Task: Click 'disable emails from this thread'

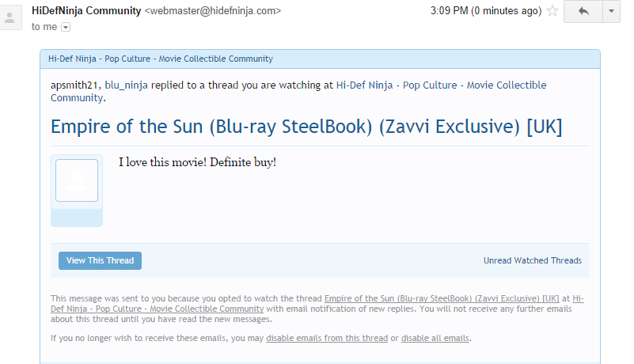Action: coord(327,338)
